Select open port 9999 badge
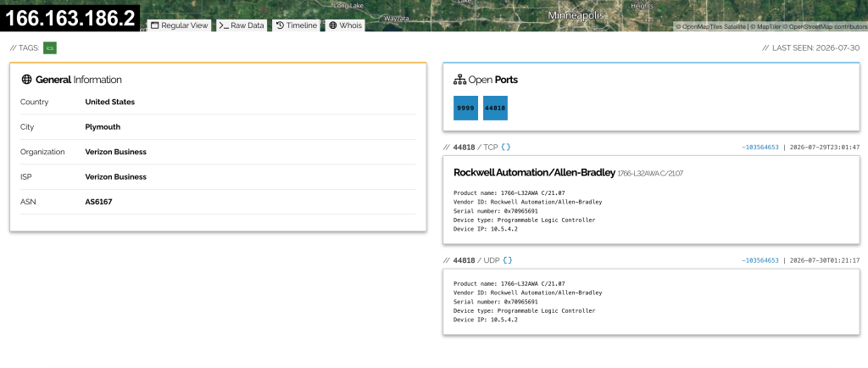Viewport: 868px width, 368px height. (x=465, y=108)
